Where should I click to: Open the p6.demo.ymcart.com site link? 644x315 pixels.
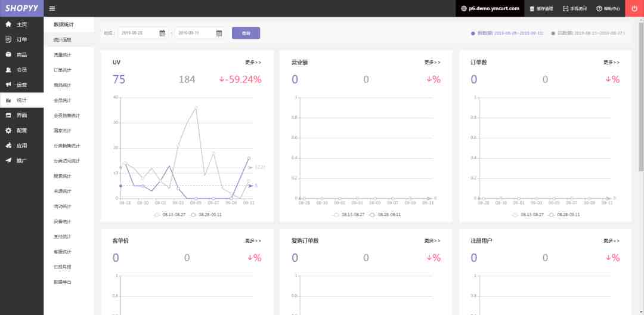(x=490, y=8)
